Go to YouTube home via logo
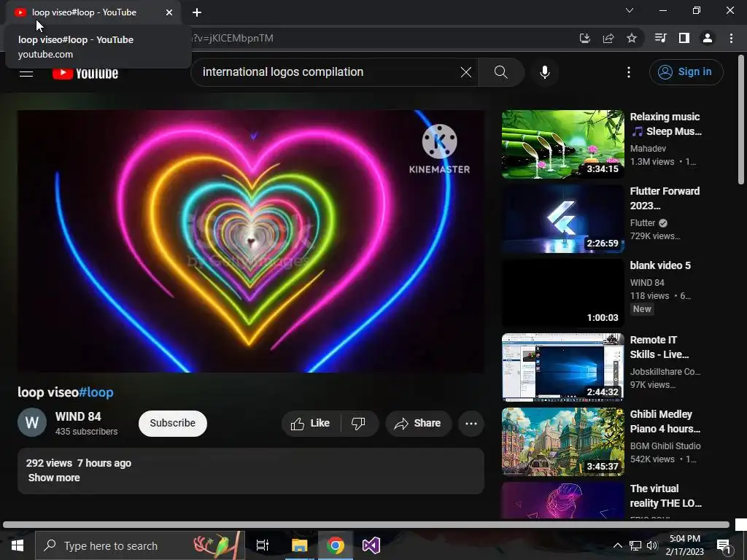 click(x=85, y=74)
